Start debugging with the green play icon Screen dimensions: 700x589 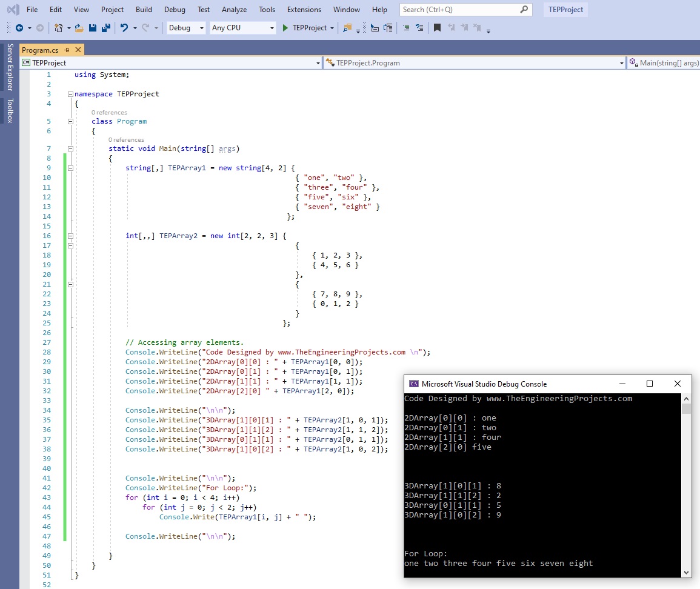pyautogui.click(x=285, y=28)
